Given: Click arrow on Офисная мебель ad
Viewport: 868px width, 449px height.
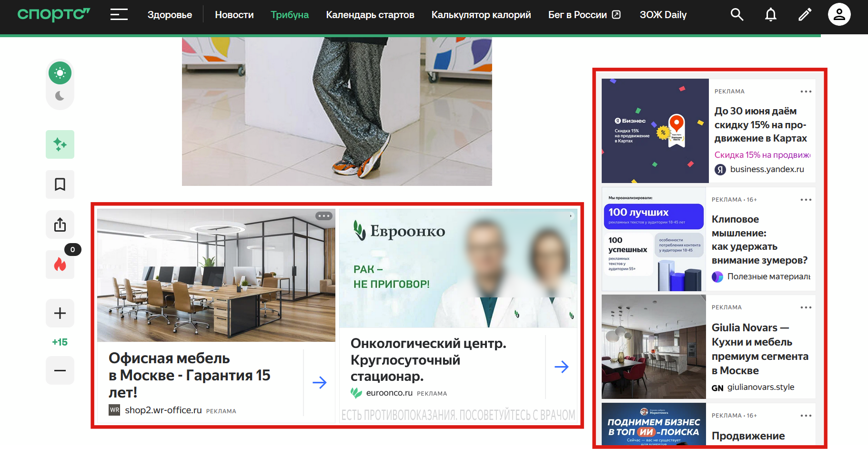Looking at the screenshot, I should (x=320, y=382).
